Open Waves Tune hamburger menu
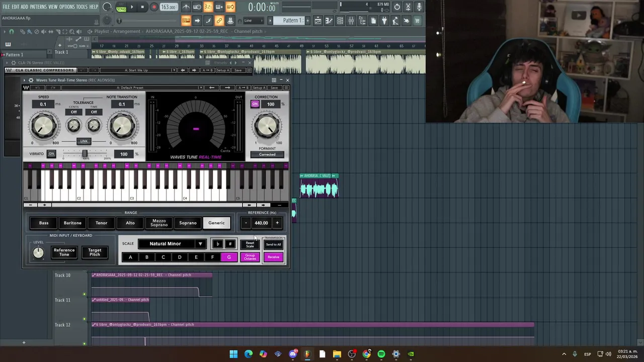The image size is (644, 362). click(x=286, y=87)
